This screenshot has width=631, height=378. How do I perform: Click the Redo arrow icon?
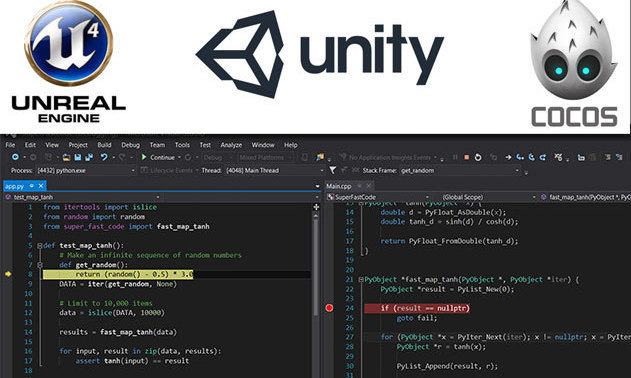(x=122, y=157)
